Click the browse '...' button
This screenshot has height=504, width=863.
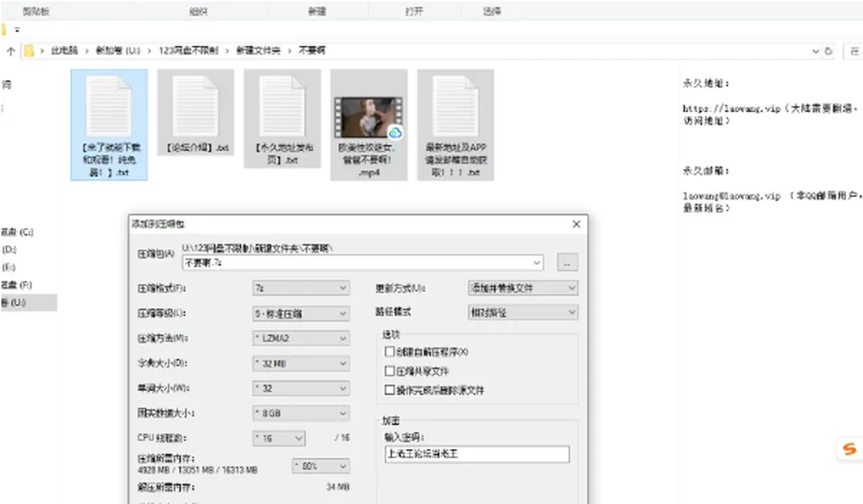point(567,262)
